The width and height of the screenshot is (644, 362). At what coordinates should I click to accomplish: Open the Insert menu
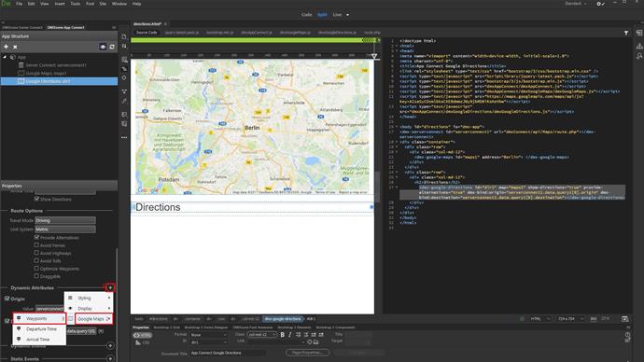point(60,4)
